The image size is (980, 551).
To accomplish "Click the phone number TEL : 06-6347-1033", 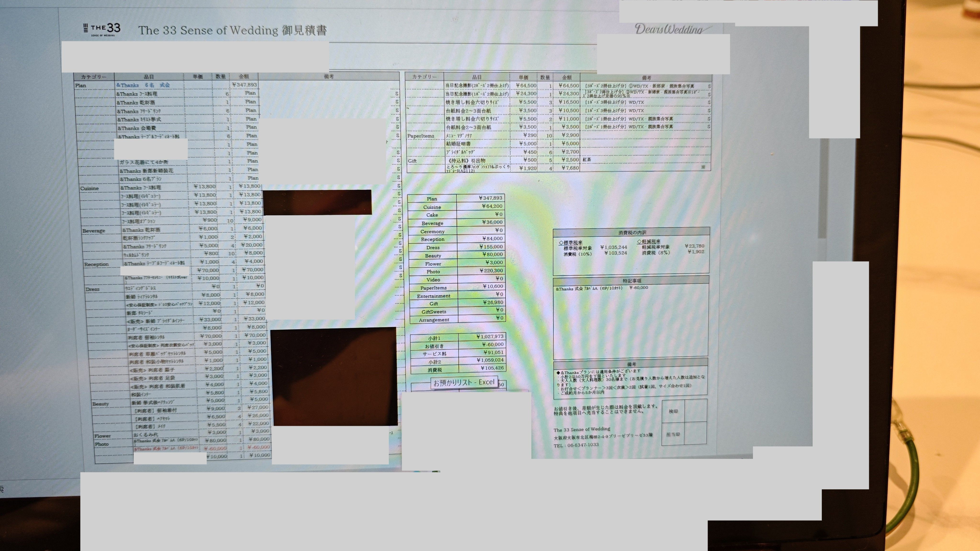I will pyautogui.click(x=576, y=445).
